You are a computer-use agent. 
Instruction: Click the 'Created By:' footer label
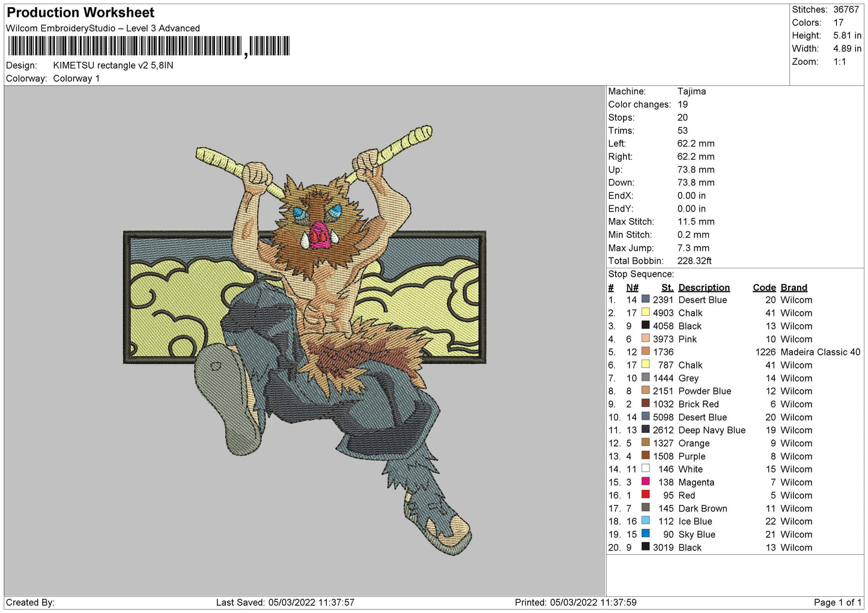click(x=30, y=602)
